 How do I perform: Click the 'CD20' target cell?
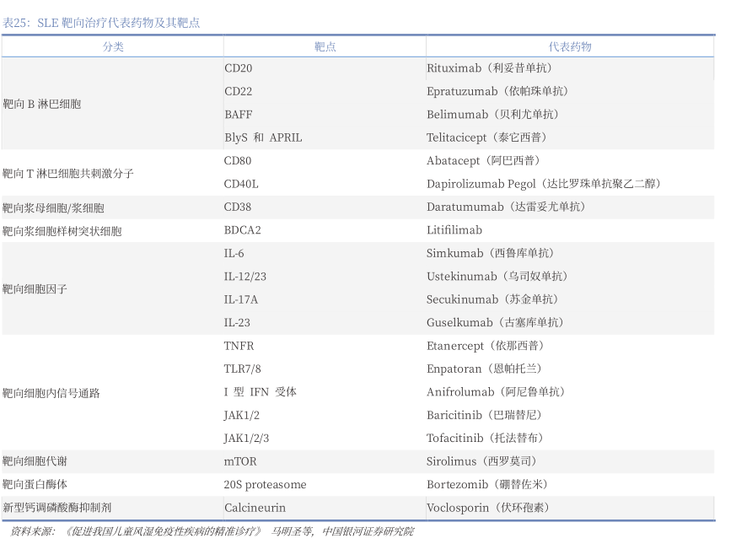click(239, 68)
